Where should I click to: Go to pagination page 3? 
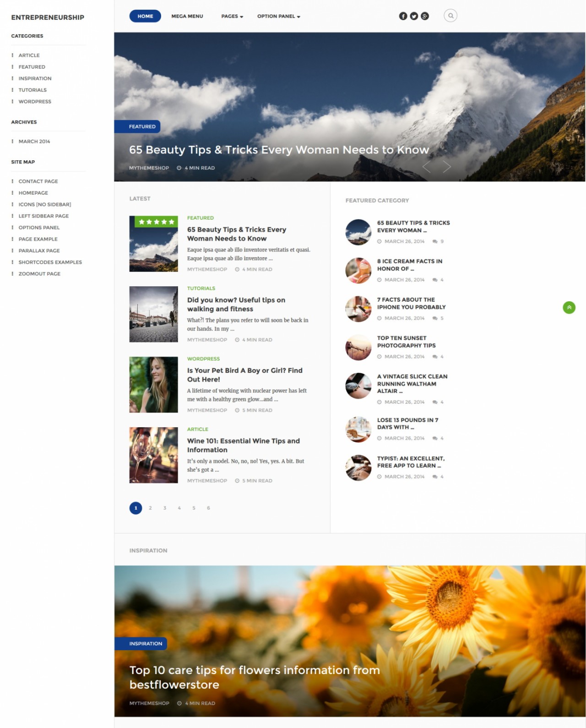coord(165,508)
